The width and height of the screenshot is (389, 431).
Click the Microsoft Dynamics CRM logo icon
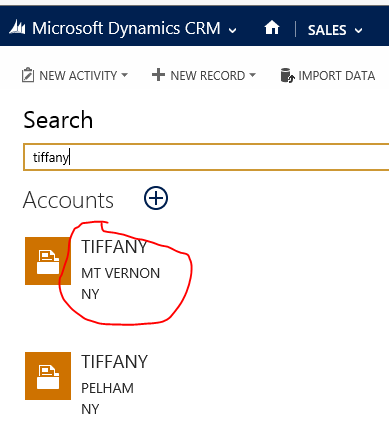coord(17,27)
